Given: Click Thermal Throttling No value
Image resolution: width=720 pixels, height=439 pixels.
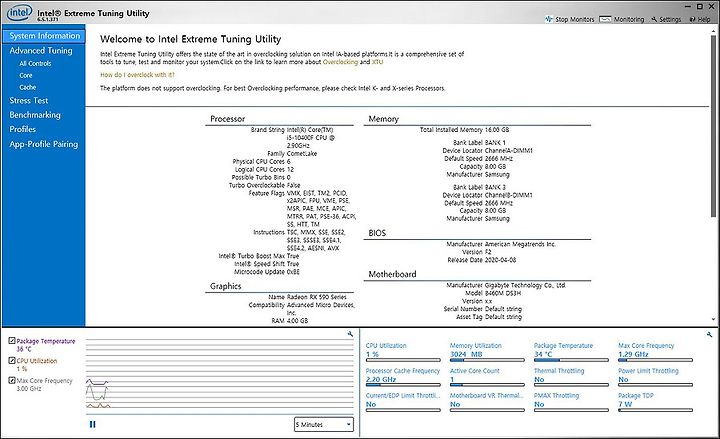Looking at the screenshot, I should tap(539, 379).
